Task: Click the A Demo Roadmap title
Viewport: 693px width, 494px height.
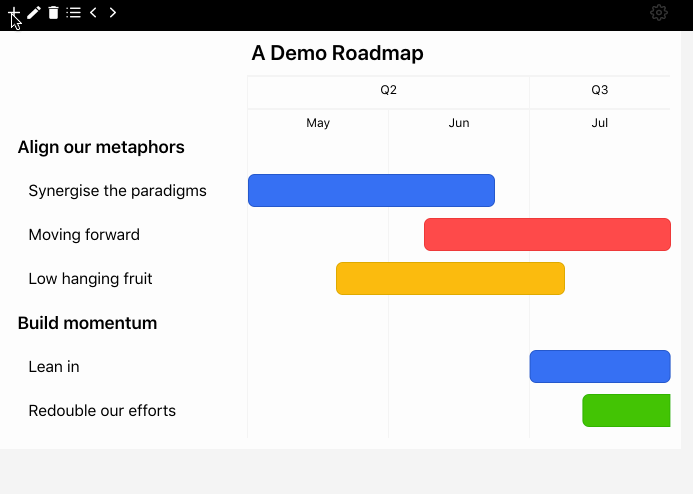Action: click(x=337, y=53)
